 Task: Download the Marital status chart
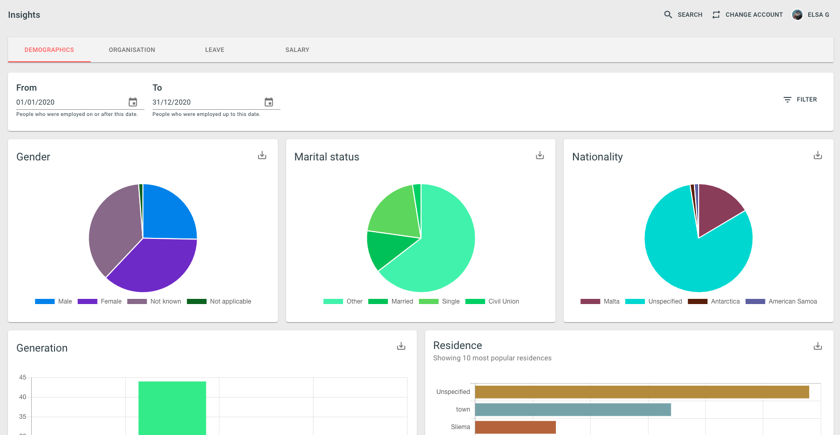click(539, 155)
